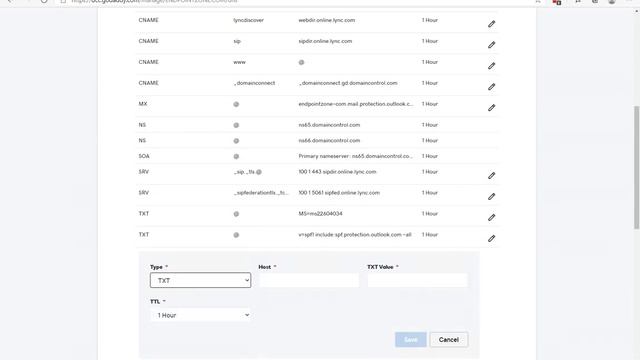
Task: Click the Cancel button
Action: [x=449, y=340]
